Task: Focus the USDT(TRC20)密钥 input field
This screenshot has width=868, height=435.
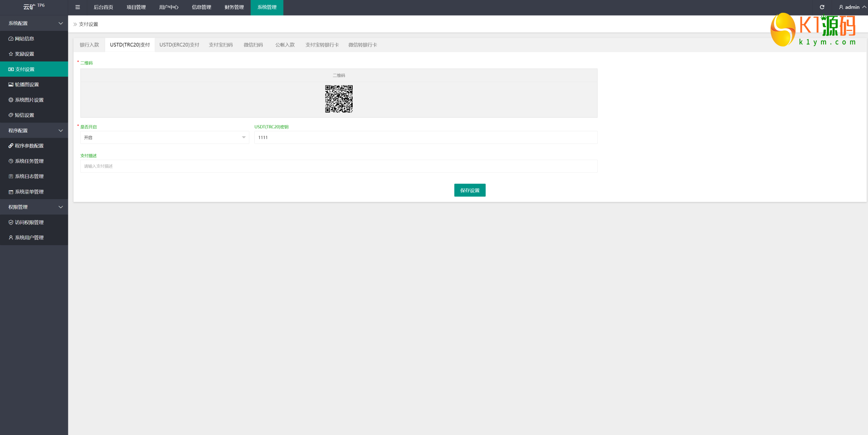Action: coord(426,137)
